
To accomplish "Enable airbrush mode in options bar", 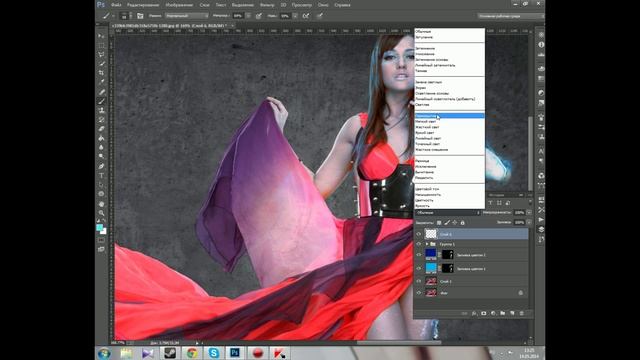I will (306, 16).
